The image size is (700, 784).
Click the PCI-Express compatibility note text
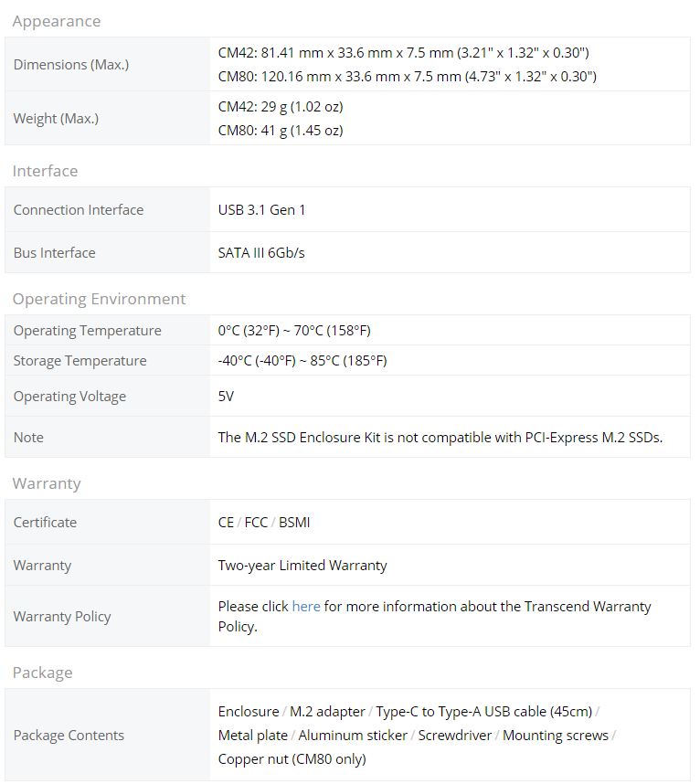[x=440, y=438]
